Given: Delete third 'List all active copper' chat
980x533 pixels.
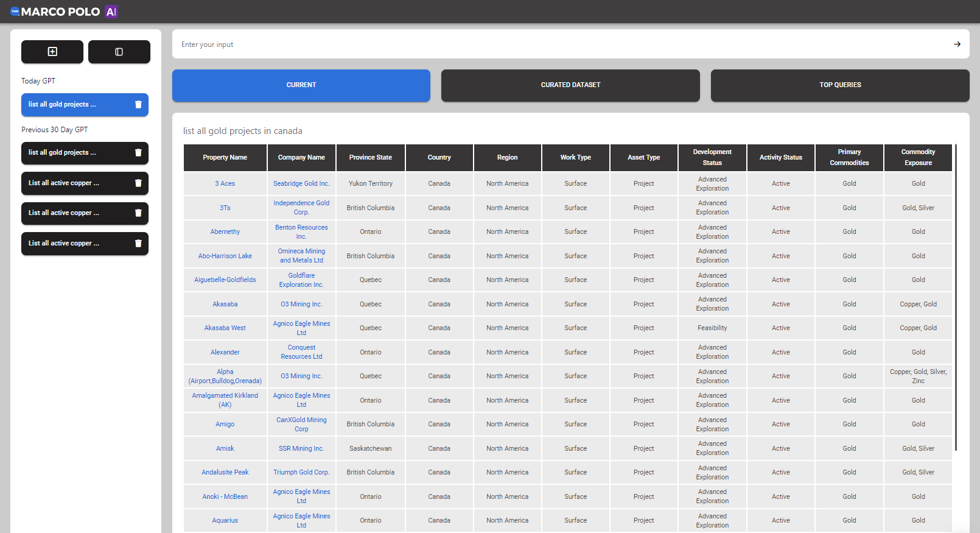Looking at the screenshot, I should (x=138, y=244).
